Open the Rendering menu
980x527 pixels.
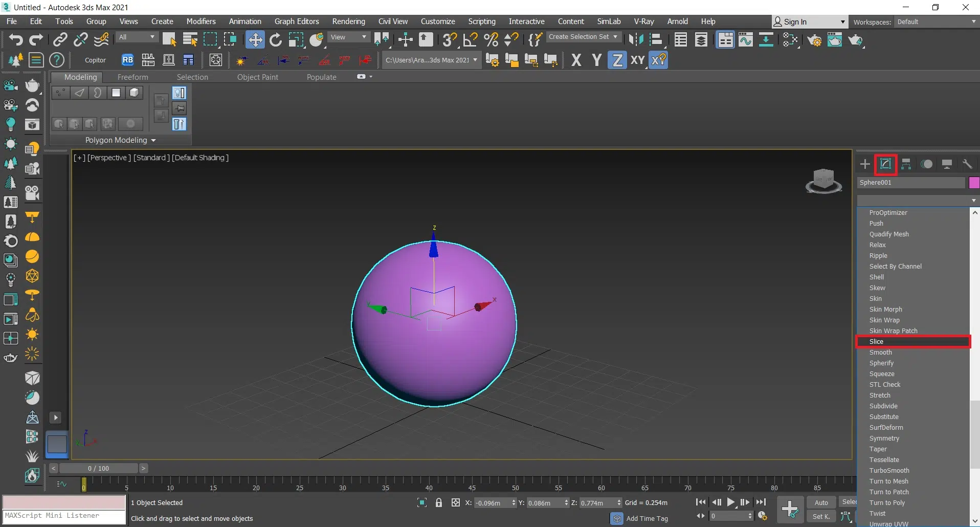pyautogui.click(x=348, y=21)
